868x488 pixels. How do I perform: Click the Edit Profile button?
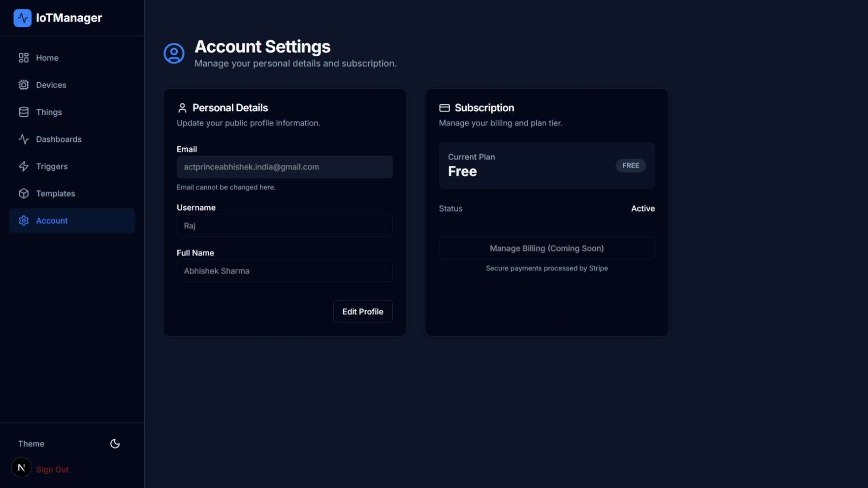[x=362, y=311]
